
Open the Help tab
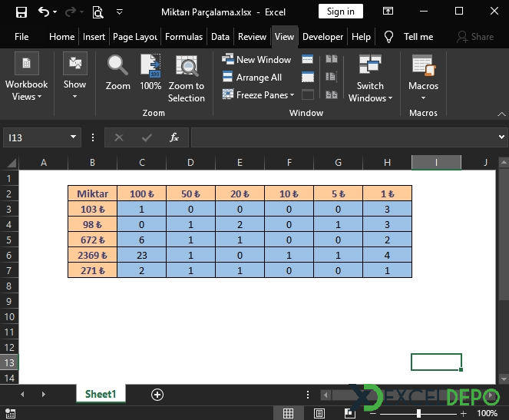361,37
